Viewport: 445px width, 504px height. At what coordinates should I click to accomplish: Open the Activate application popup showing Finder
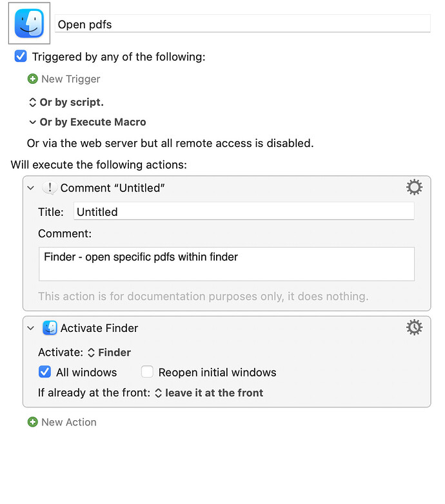[x=110, y=353]
